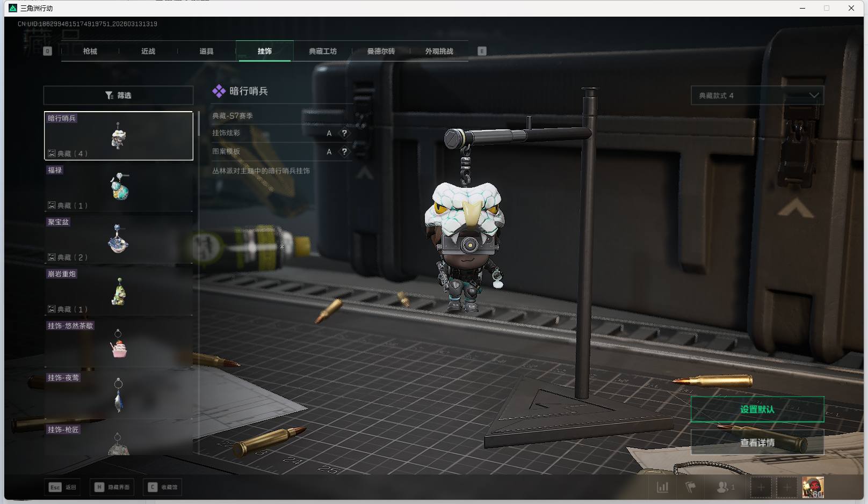Select the 挂饰-悠然茶歇 cupcake charm
Viewport: 868px width, 504px height.
point(119,343)
